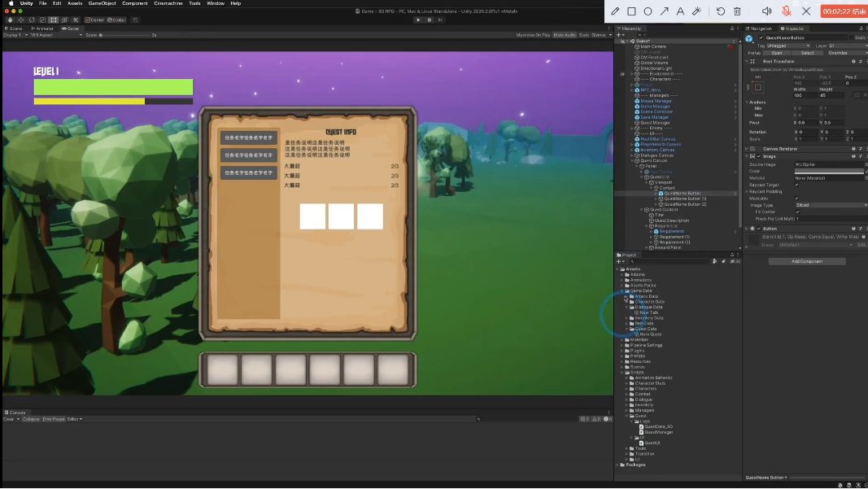The height and width of the screenshot is (489, 868).
Task: Click the trash icon in recorder toolbar
Action: tap(737, 11)
